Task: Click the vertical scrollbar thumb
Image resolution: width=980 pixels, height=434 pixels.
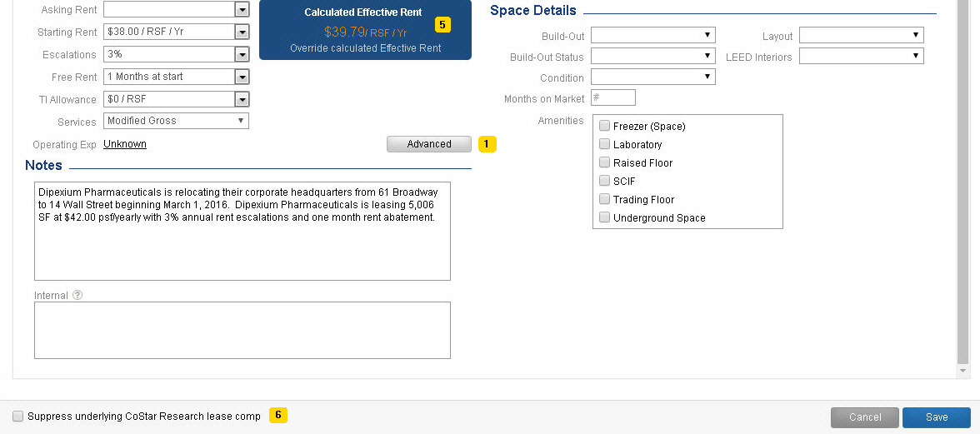Action: [963, 181]
